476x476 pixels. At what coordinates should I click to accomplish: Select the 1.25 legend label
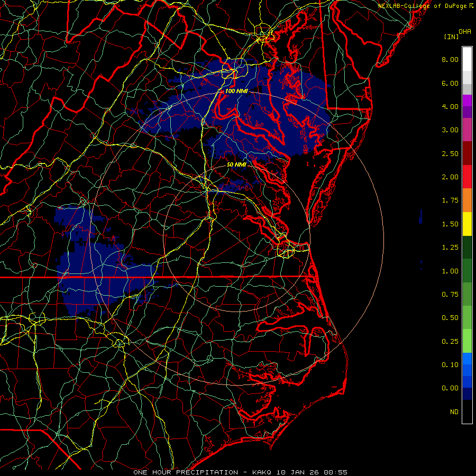pyautogui.click(x=450, y=248)
